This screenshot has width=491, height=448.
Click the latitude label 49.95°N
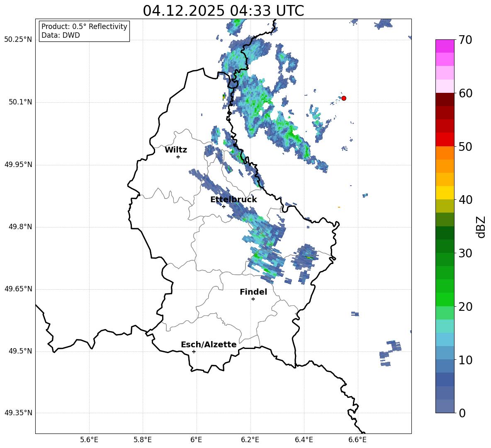[x=18, y=165]
